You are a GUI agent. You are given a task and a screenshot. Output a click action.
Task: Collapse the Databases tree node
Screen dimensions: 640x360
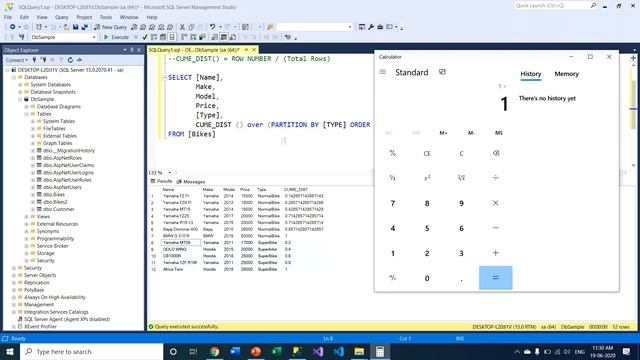pos(14,77)
